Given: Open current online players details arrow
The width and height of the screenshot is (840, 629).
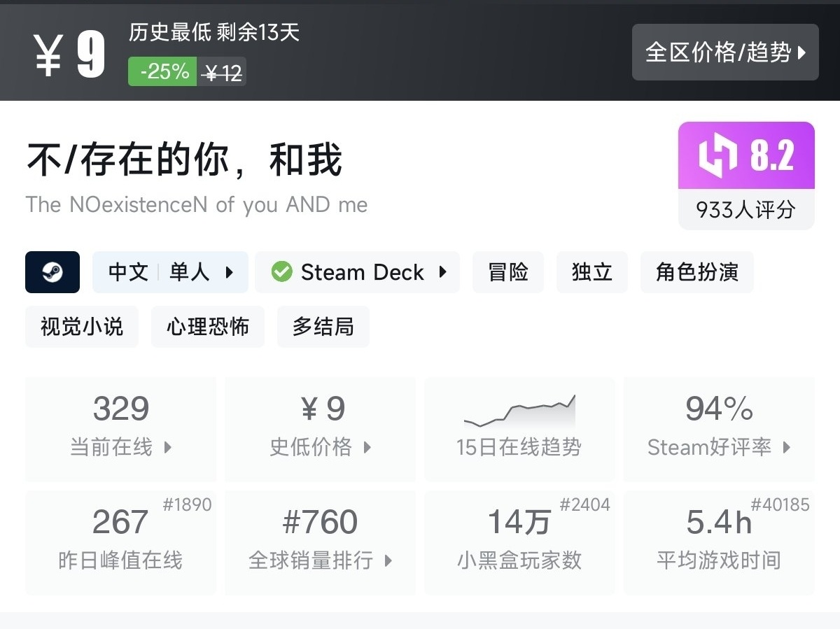Looking at the screenshot, I should coord(168,448).
